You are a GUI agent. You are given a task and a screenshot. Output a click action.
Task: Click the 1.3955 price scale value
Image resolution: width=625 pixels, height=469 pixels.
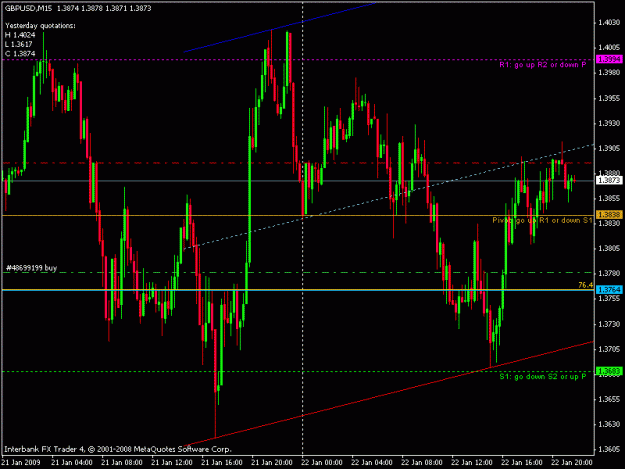click(609, 98)
